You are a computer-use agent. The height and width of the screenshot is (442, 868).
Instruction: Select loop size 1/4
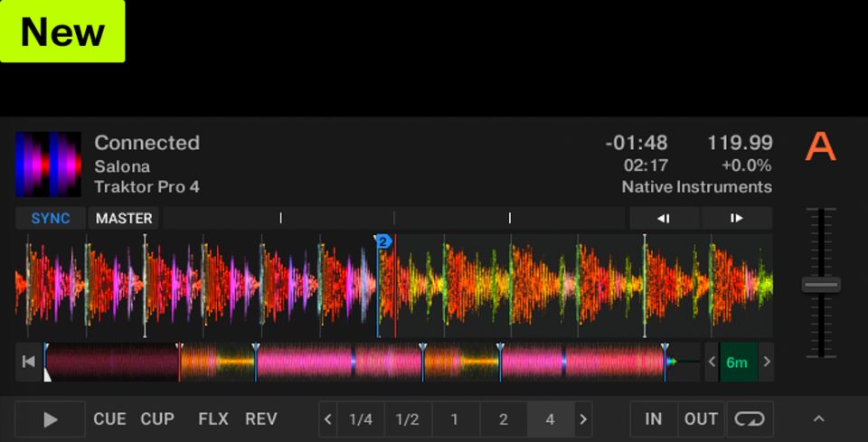click(x=361, y=419)
